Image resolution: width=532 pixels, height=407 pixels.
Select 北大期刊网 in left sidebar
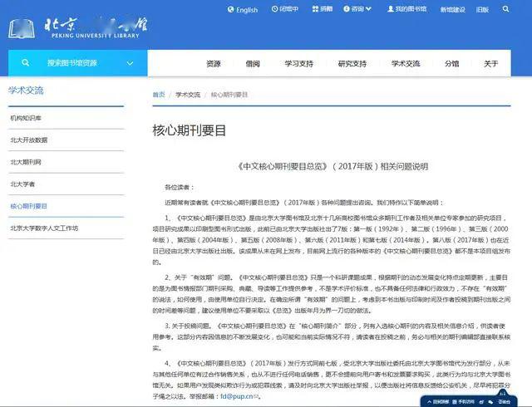tap(26, 162)
